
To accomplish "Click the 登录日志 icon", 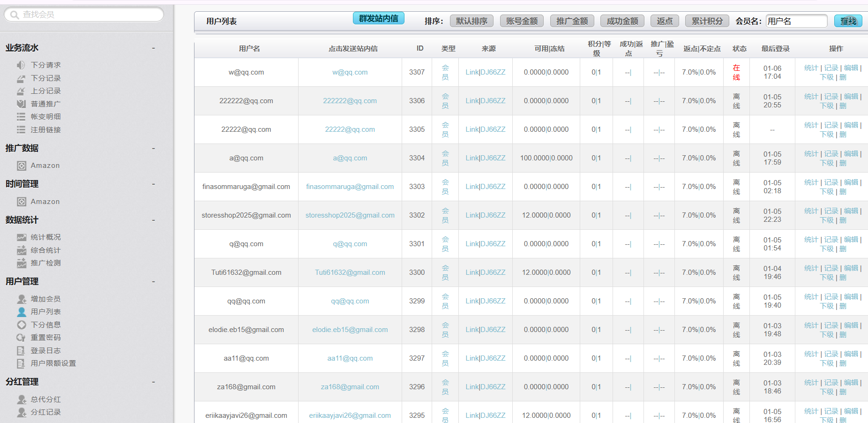I will (21, 351).
